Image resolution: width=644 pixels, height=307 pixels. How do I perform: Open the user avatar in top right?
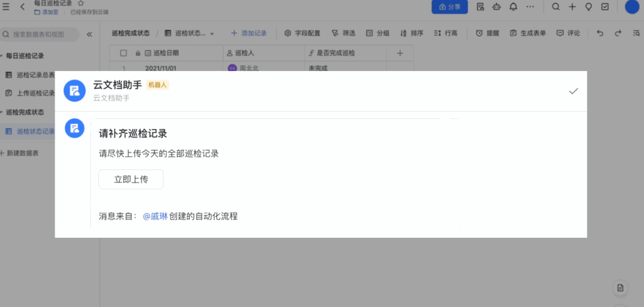[632, 7]
